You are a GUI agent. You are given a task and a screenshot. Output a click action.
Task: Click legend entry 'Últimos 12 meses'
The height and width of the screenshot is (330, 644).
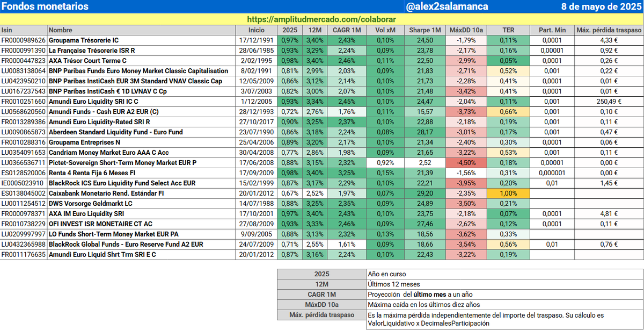[x=394, y=284]
